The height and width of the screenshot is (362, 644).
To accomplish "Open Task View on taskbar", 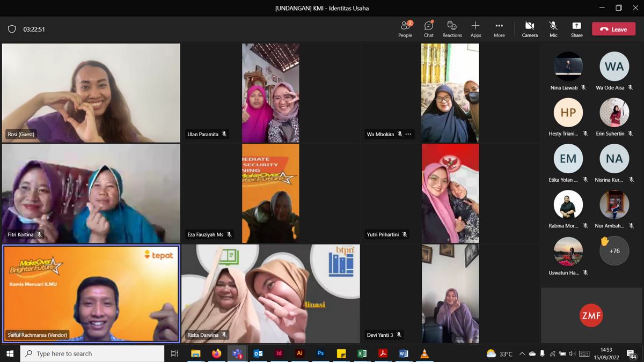I will pyautogui.click(x=174, y=353).
